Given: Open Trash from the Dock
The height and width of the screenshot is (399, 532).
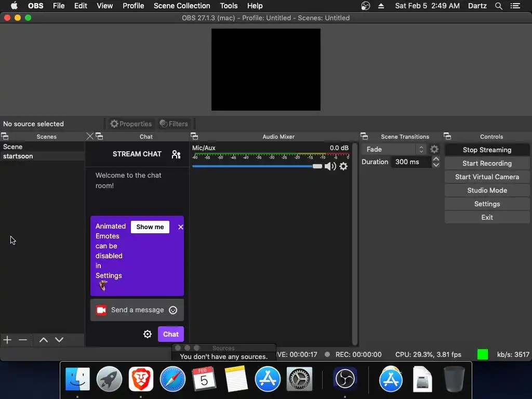Looking at the screenshot, I should click(x=454, y=379).
